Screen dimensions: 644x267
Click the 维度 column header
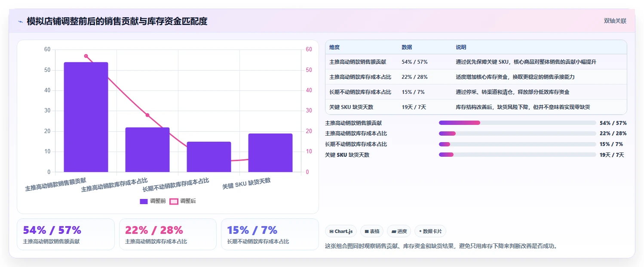coord(334,47)
